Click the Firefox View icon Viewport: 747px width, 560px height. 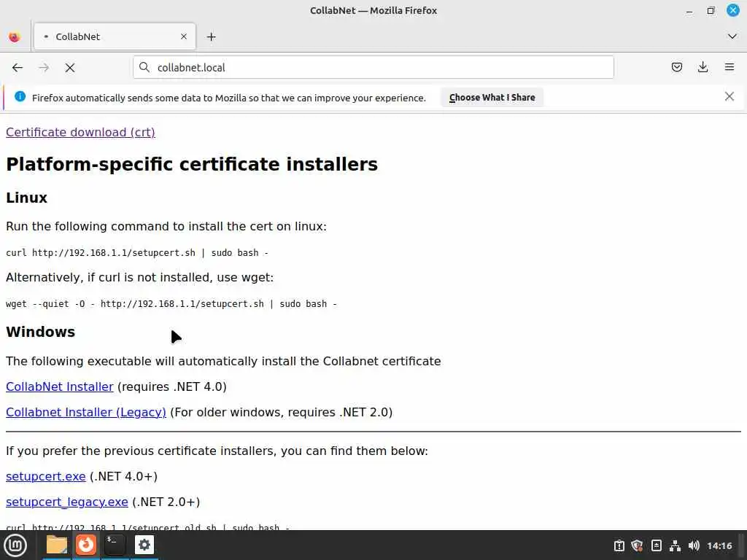[x=15, y=36]
